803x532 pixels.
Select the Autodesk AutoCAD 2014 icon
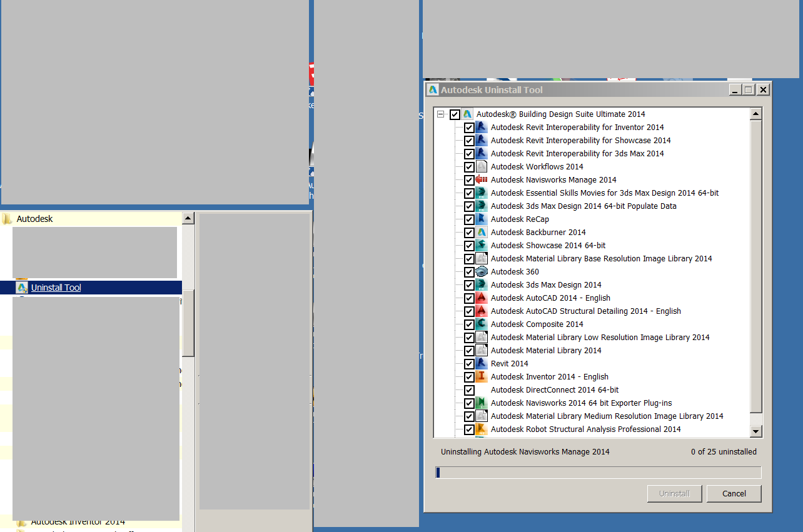pyautogui.click(x=481, y=298)
